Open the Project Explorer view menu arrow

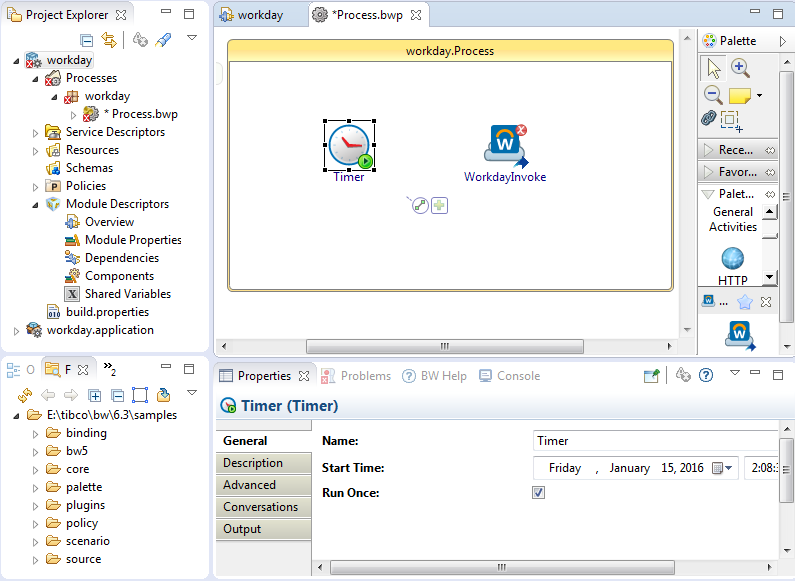click(x=192, y=38)
